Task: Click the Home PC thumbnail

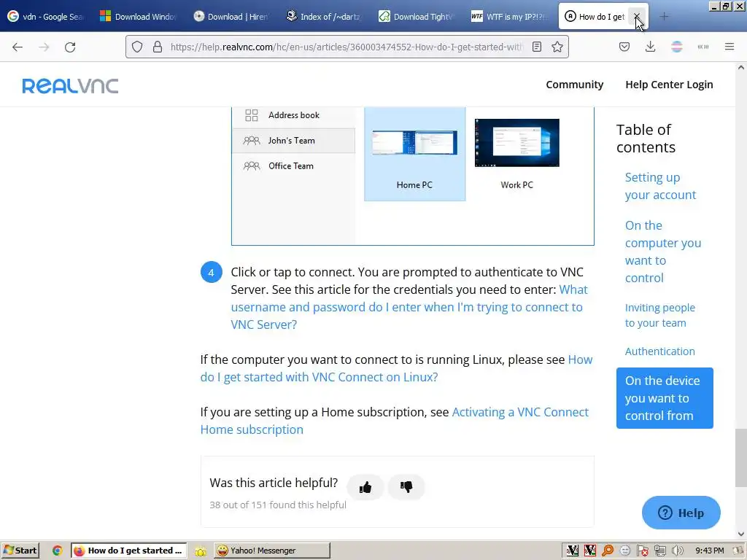Action: coord(414,155)
